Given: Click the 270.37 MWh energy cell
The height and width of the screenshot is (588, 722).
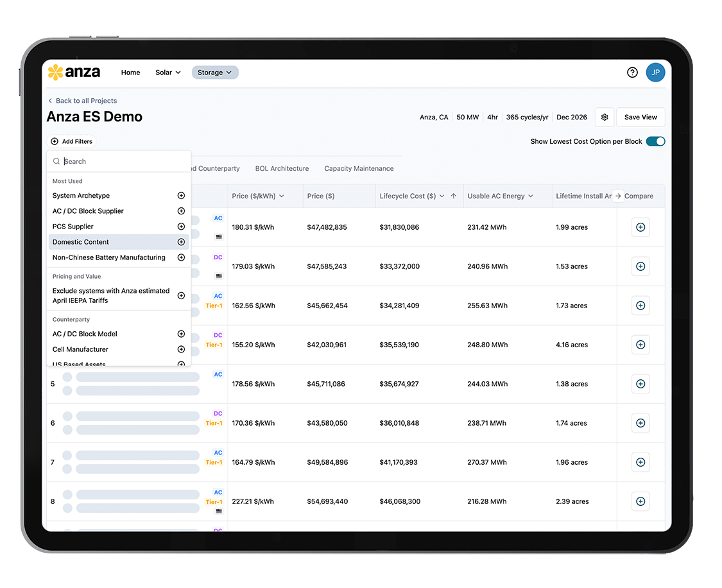Looking at the screenshot, I should tap(486, 462).
